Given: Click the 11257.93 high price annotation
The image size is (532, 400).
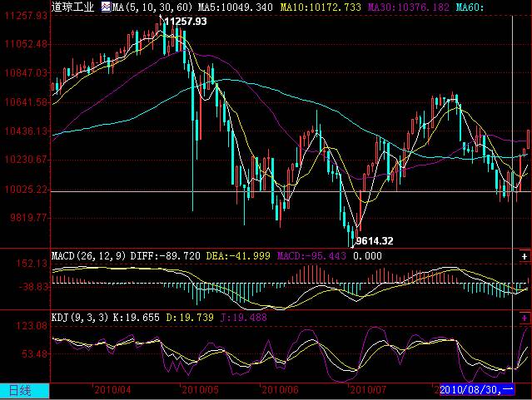Looking at the screenshot, I should point(186,22).
